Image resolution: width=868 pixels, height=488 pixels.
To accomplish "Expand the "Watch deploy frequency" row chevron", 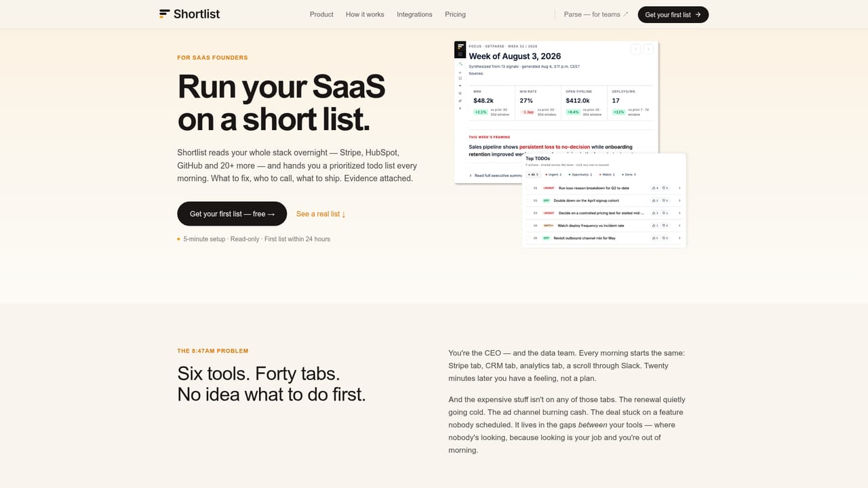I will [679, 226].
